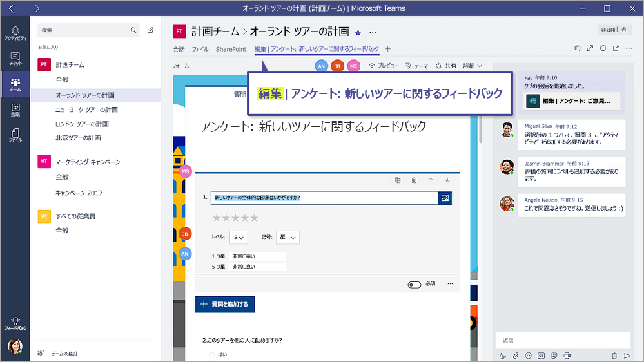Toggle the tab conversation icon

coord(578,48)
